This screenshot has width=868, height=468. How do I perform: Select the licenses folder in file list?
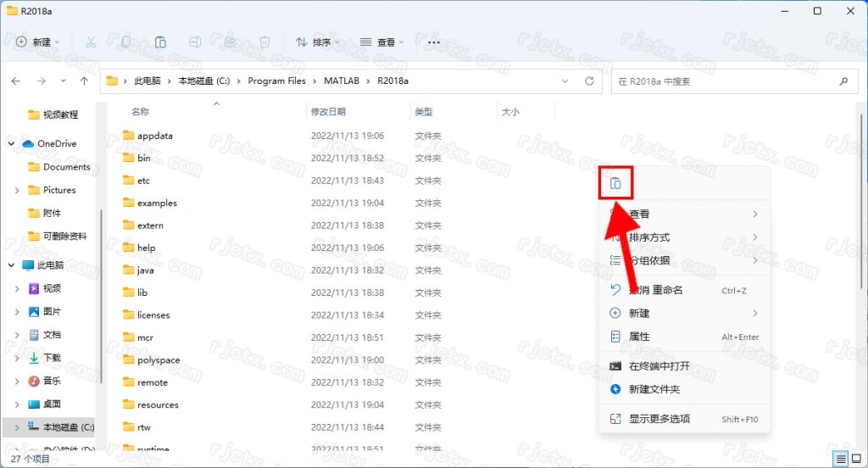pyautogui.click(x=153, y=315)
